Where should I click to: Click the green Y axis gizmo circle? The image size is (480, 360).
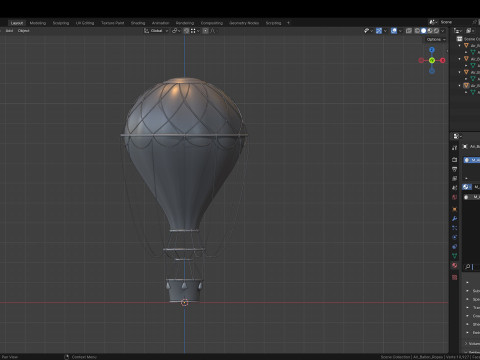click(432, 60)
